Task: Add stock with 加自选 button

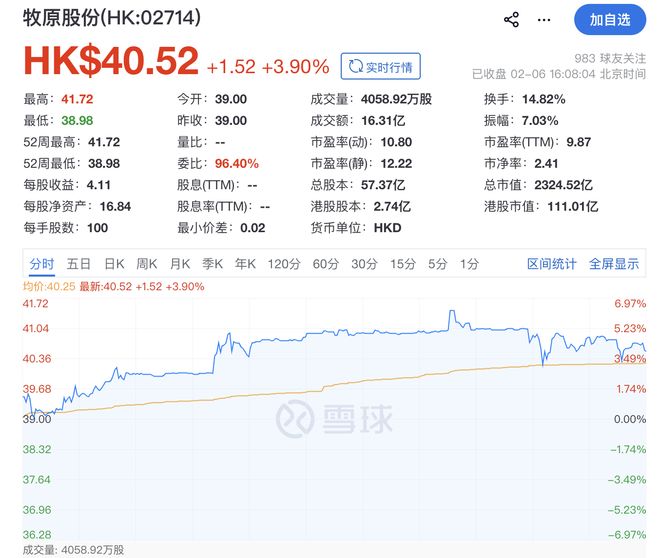Action: (x=610, y=20)
